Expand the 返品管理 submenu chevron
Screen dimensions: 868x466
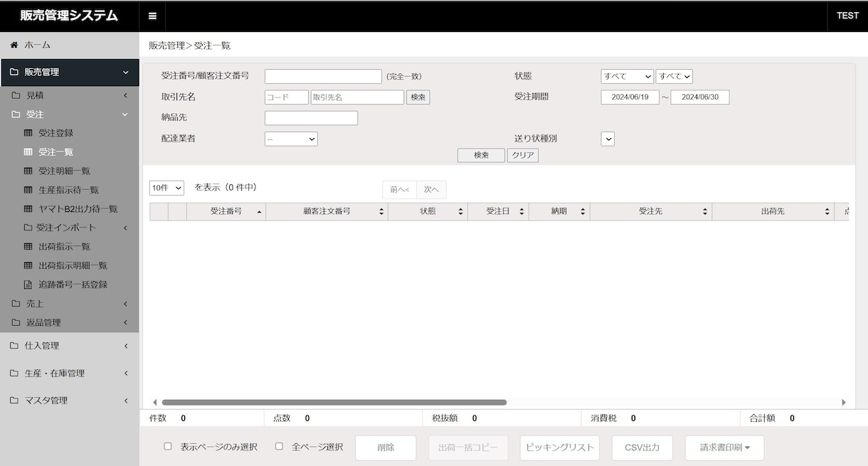pyautogui.click(x=126, y=322)
